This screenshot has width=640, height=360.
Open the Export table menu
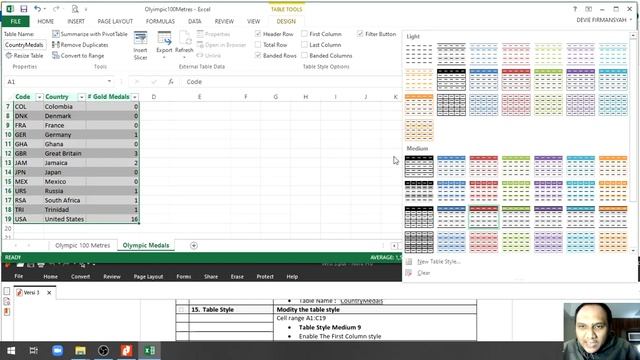point(164,45)
